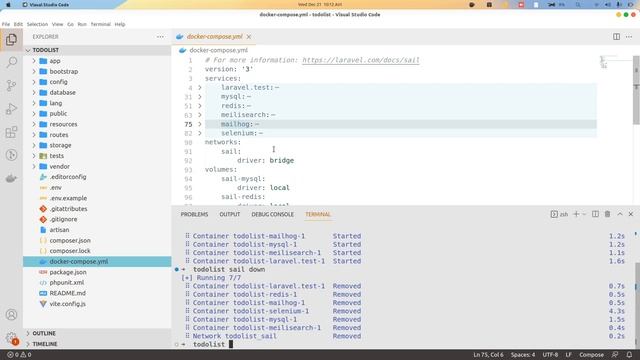Image resolution: width=640 pixels, height=360 pixels.
Task: Open the File menu
Action: pyautogui.click(x=6, y=24)
